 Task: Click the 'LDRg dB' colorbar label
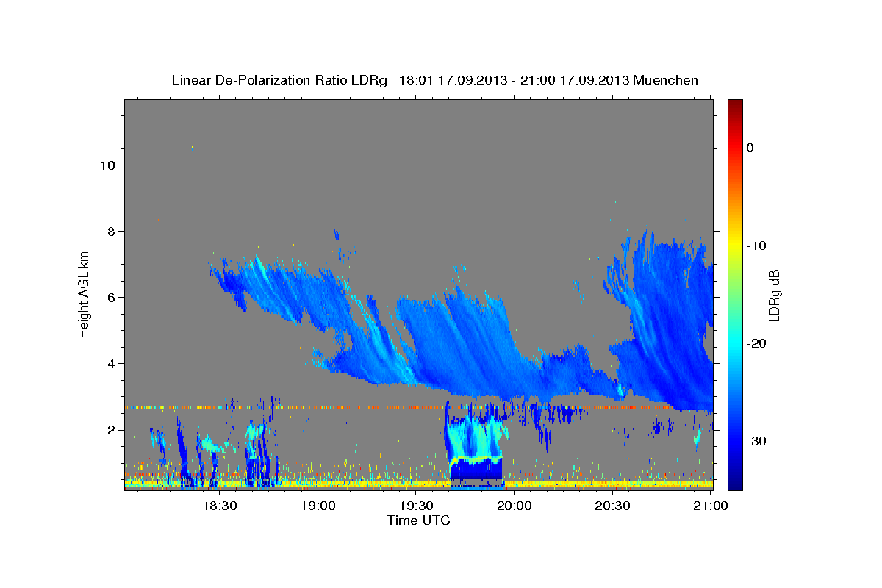[773, 295]
